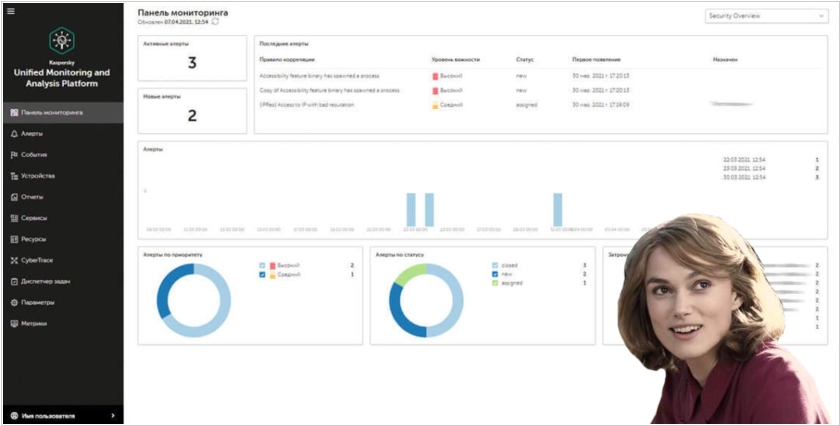The height and width of the screenshot is (426, 840).
Task: Click the CyberTrace sidebar icon
Action: pyautogui.click(x=13, y=260)
